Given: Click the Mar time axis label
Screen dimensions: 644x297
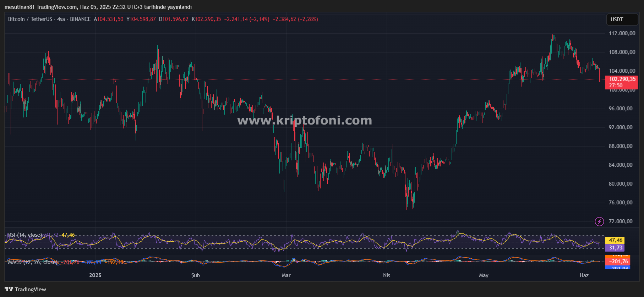Looking at the screenshot, I should coord(286,275).
